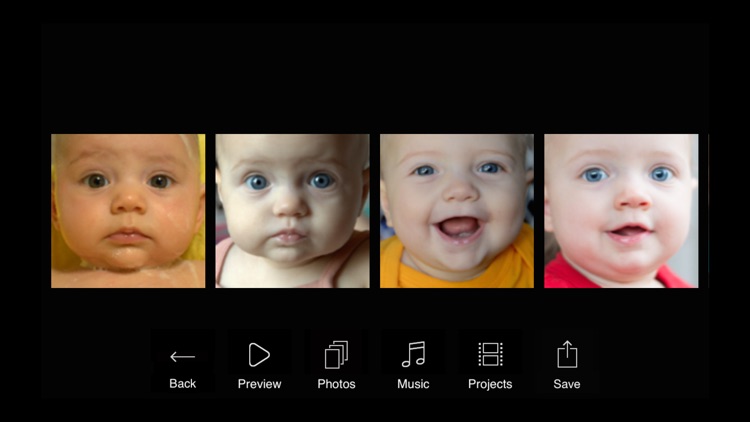
Task: Click the 'Preview' text label
Action: pyautogui.click(x=259, y=384)
